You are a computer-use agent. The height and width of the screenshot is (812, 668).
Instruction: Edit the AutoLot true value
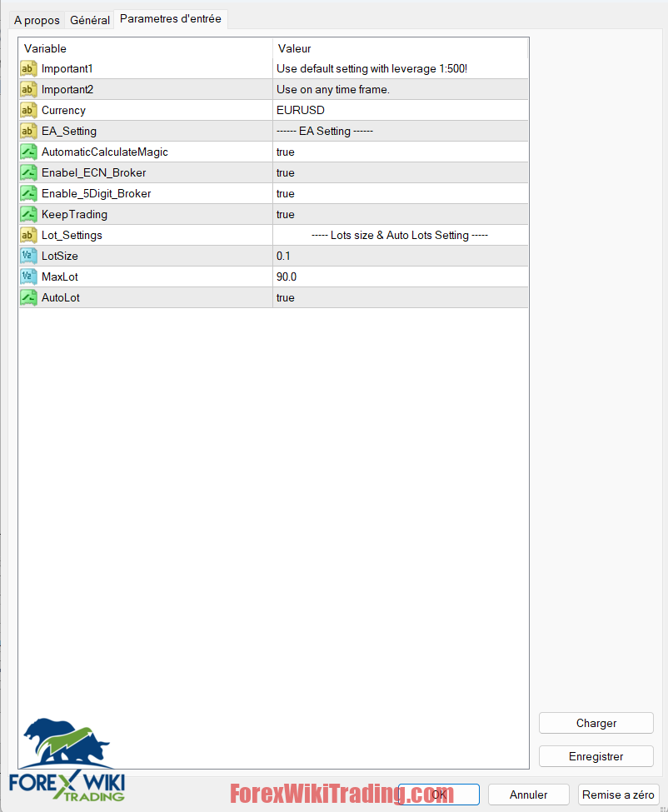point(401,297)
